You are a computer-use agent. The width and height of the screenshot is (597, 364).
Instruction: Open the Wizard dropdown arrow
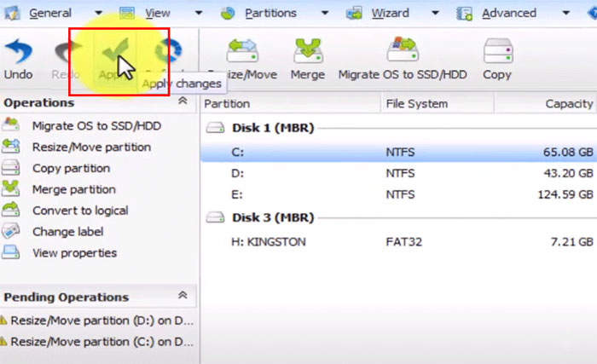[435, 14]
